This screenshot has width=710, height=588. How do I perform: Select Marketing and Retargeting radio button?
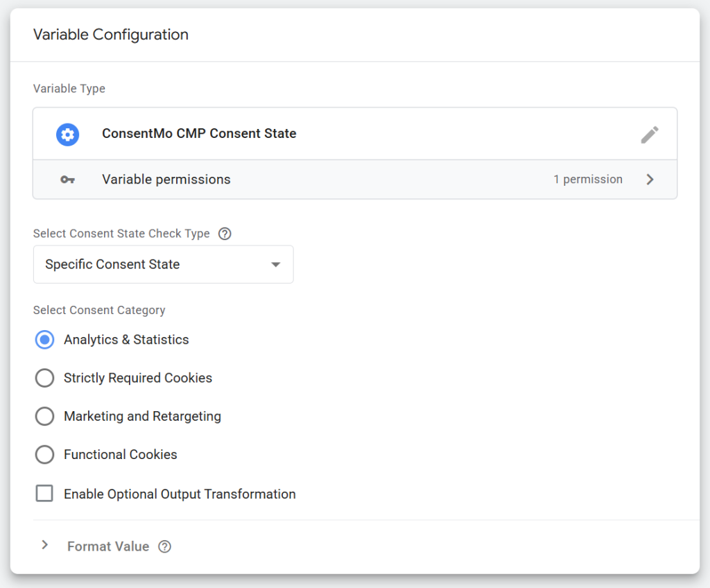[x=44, y=416]
